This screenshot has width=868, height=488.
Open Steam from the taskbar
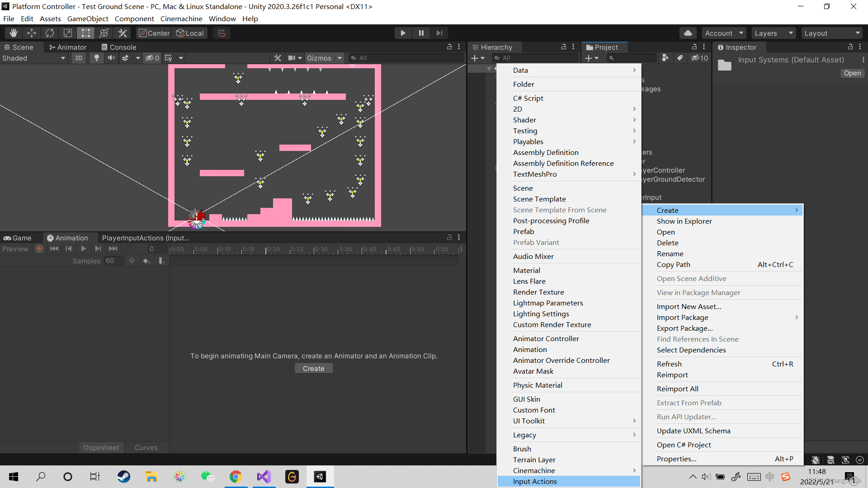123,477
